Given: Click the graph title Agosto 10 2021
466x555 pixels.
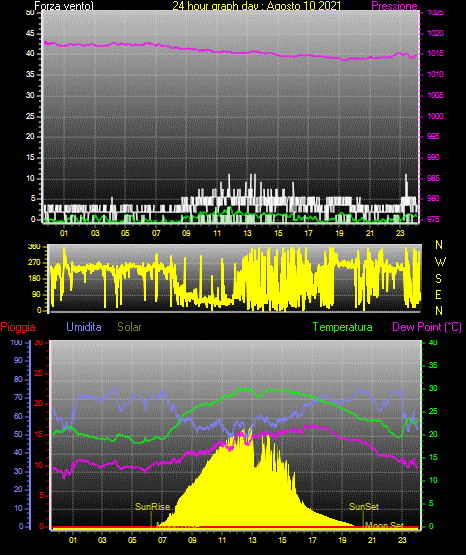Looking at the screenshot, I should pyautogui.click(x=304, y=6).
